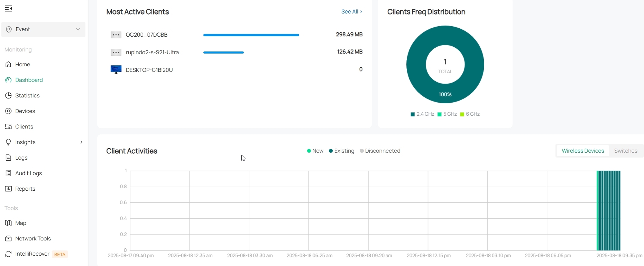The image size is (644, 266).
Task: Toggle New series in Client Activities
Action: tap(315, 151)
